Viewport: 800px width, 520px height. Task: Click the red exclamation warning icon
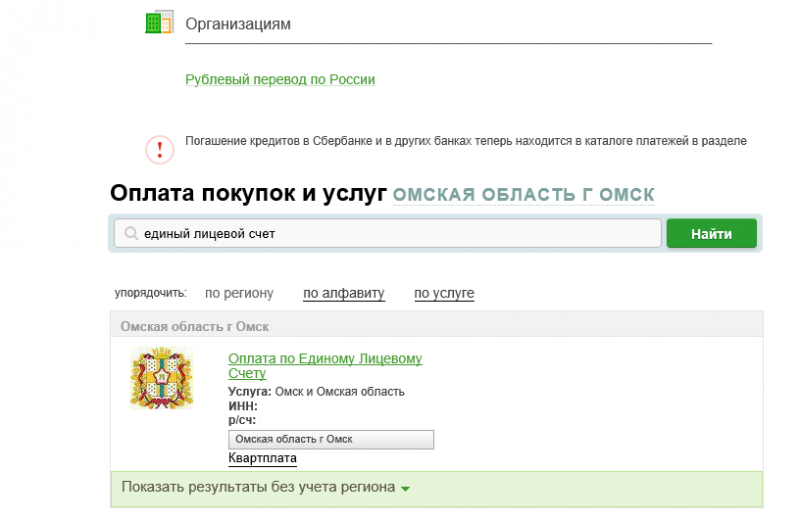[x=160, y=150]
